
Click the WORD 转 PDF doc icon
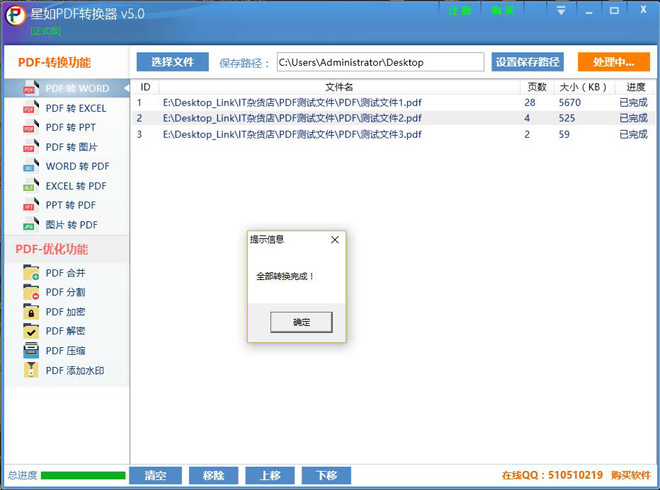click(x=31, y=165)
